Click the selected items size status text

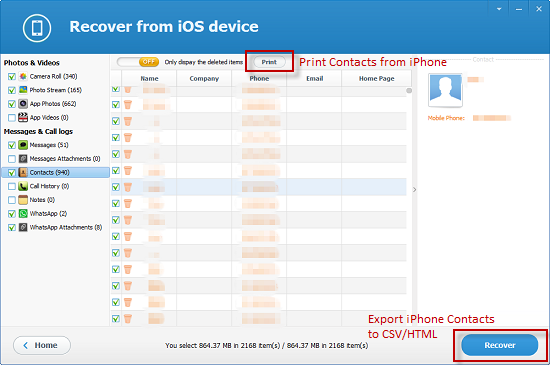(x=267, y=345)
